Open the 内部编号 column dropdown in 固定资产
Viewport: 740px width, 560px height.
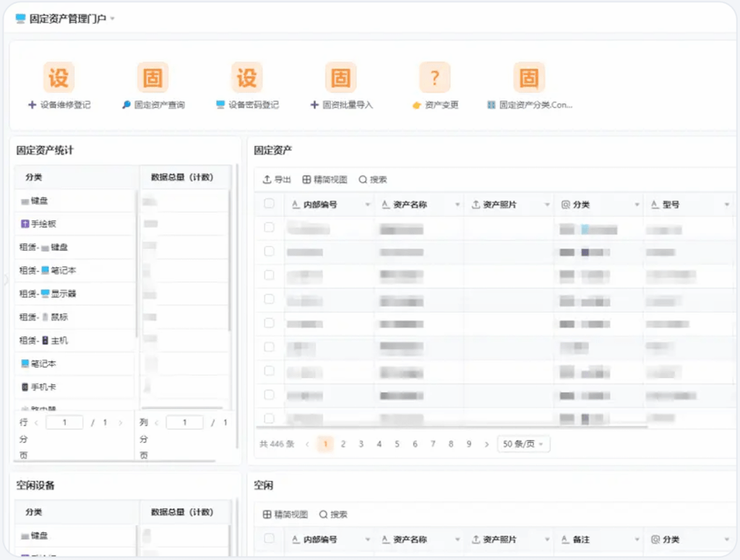(x=367, y=205)
